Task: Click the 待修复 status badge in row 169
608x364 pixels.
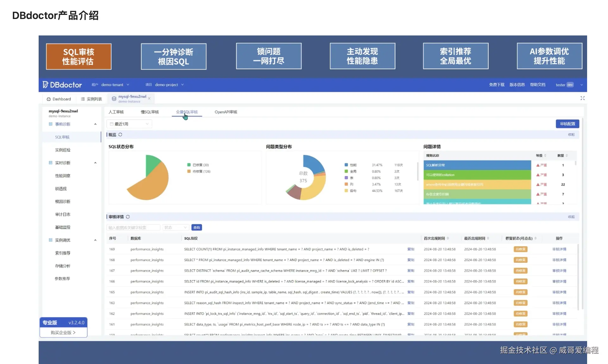Action: tap(520, 249)
